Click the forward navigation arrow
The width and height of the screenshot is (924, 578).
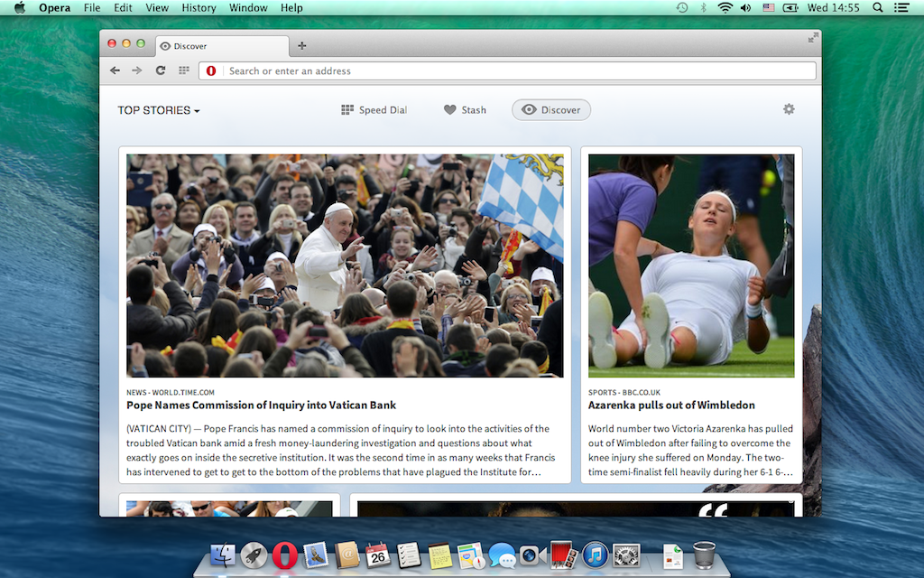[137, 70]
